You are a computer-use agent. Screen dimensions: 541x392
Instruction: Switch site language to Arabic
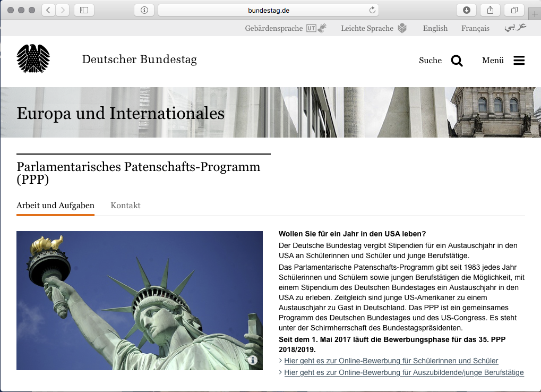(516, 27)
